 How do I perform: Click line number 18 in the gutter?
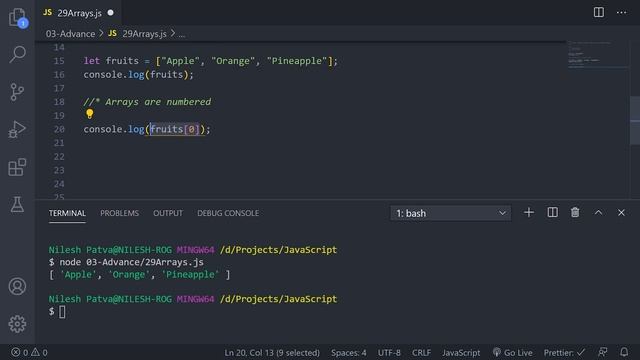(x=59, y=102)
